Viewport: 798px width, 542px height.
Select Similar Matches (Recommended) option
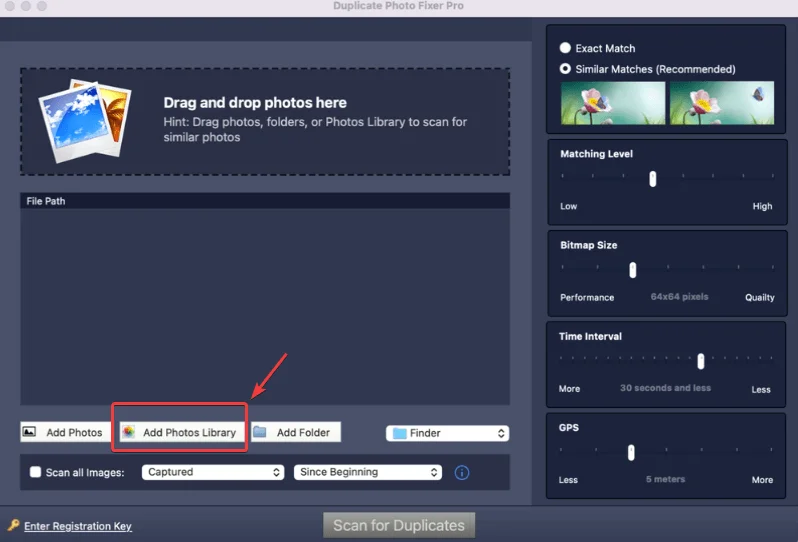[x=566, y=69]
